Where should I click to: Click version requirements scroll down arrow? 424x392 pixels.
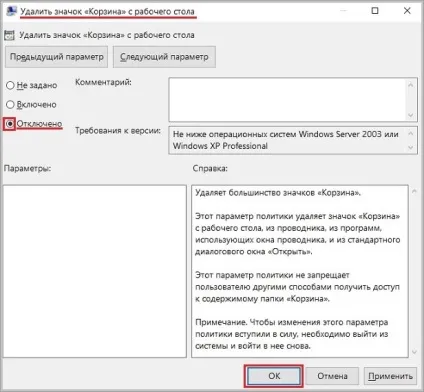[411, 147]
